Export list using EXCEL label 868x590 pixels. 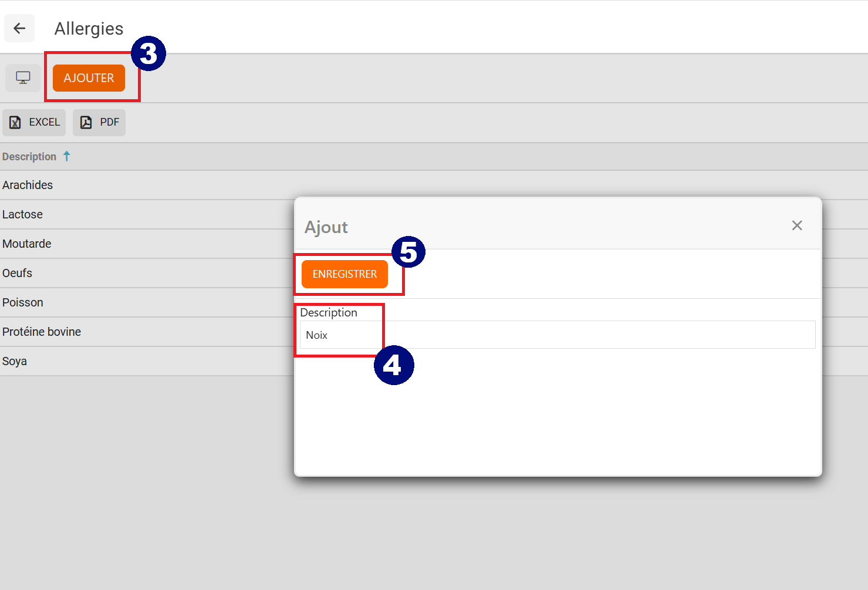tap(45, 122)
